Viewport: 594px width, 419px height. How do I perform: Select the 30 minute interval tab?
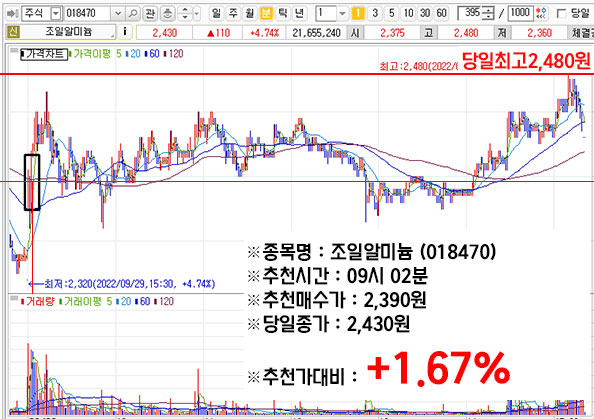tap(425, 14)
